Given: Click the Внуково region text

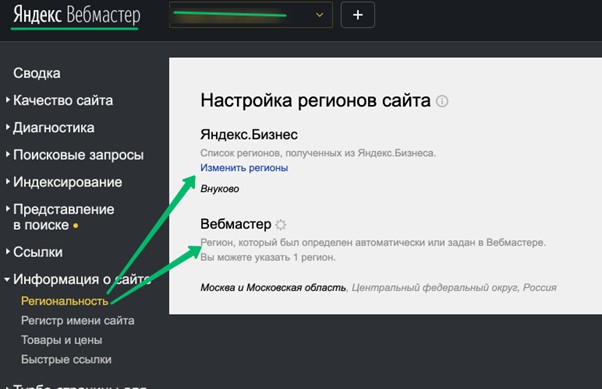Looking at the screenshot, I should click(220, 189).
